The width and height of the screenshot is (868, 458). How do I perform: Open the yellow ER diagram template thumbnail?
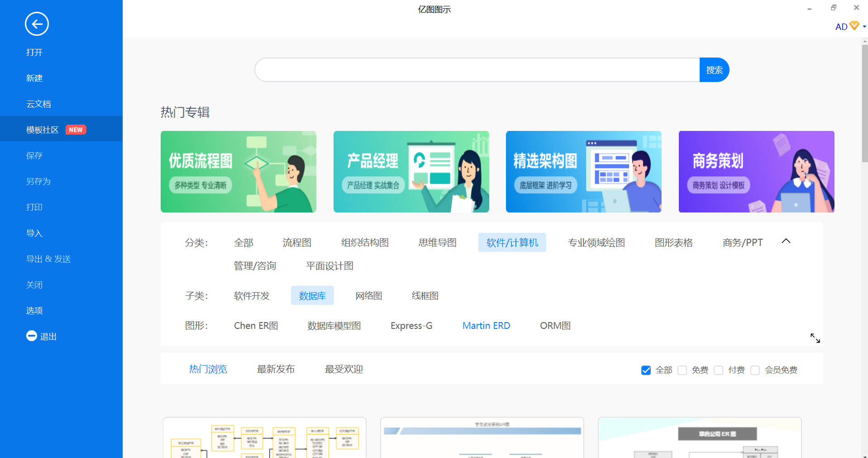(x=265, y=438)
